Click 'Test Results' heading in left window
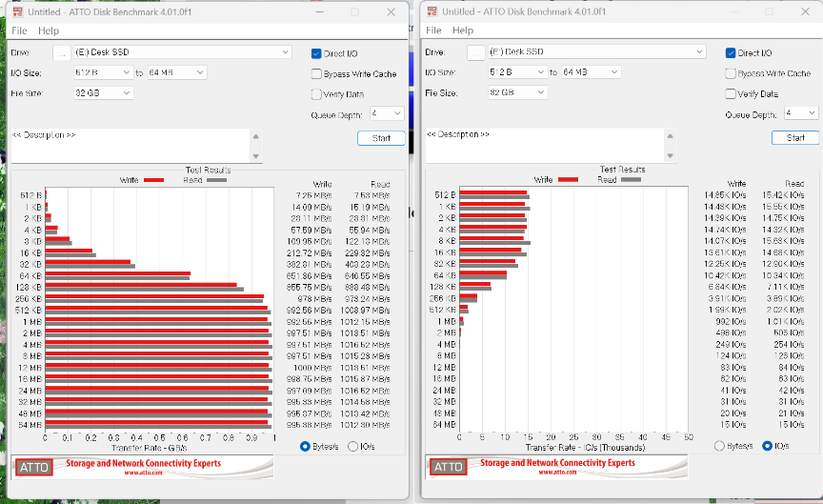This screenshot has height=504, width=823. coord(208,171)
